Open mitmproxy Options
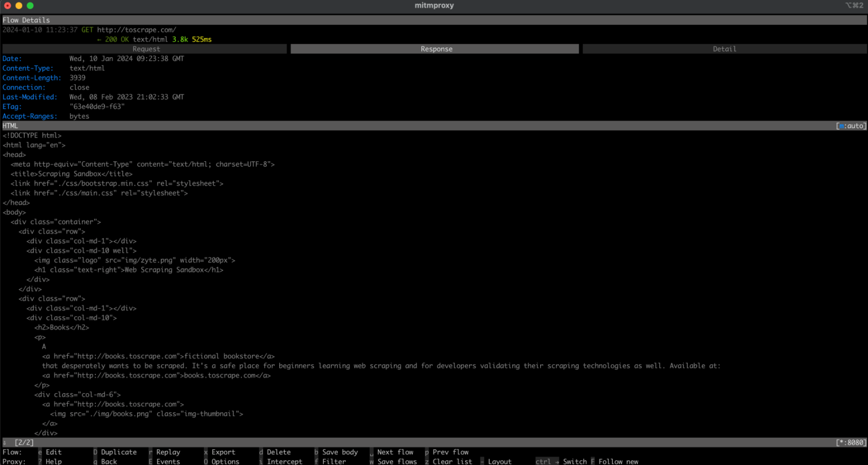Viewport: 868px width, 465px height. 224,461
